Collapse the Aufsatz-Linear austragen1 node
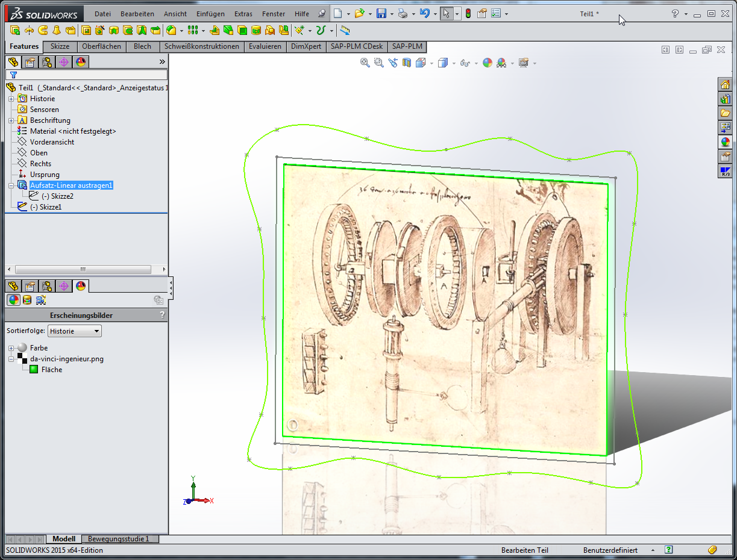The height and width of the screenshot is (560, 737). pos(11,185)
